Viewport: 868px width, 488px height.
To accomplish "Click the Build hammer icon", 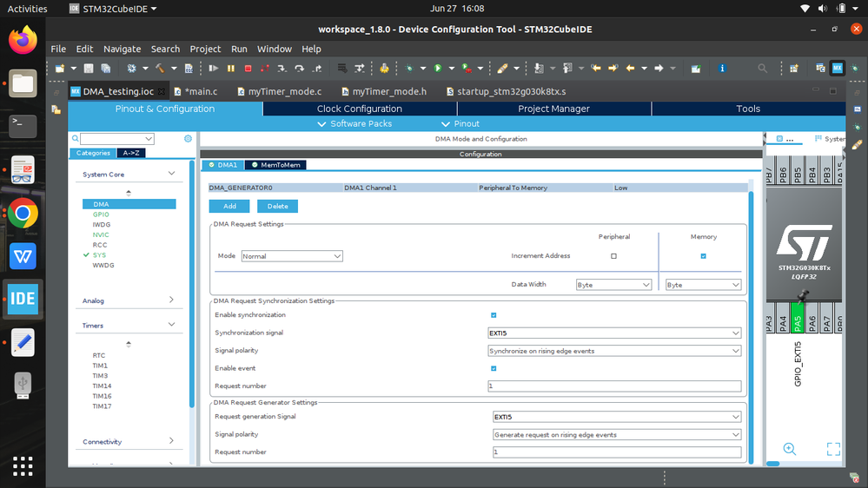I will (160, 68).
